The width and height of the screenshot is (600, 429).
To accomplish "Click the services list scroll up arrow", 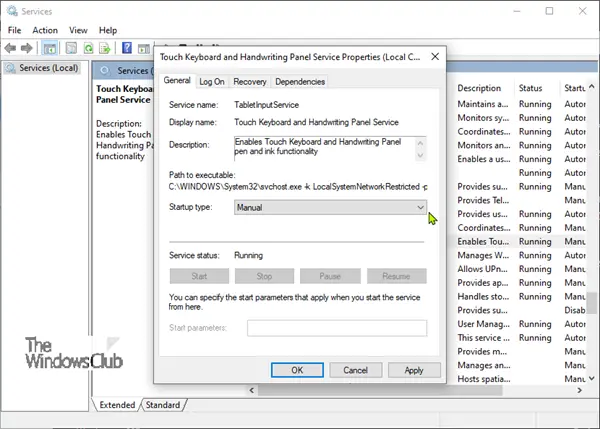I will [592, 86].
